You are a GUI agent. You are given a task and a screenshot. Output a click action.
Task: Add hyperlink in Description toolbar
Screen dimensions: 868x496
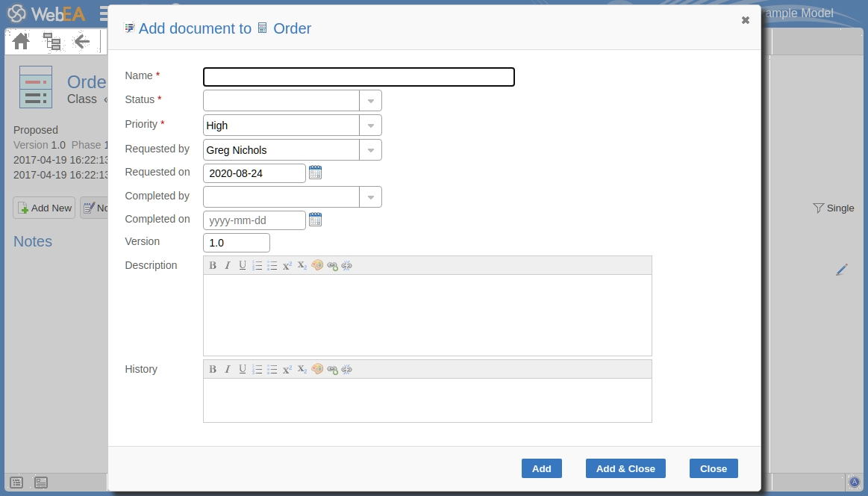pyautogui.click(x=332, y=265)
